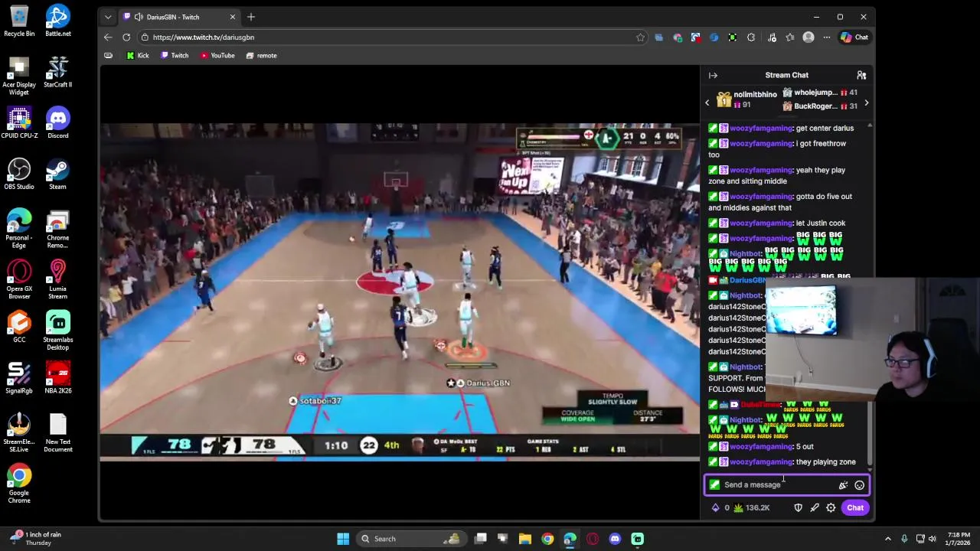
Task: Open File Explorer from the taskbar
Action: [x=525, y=539]
